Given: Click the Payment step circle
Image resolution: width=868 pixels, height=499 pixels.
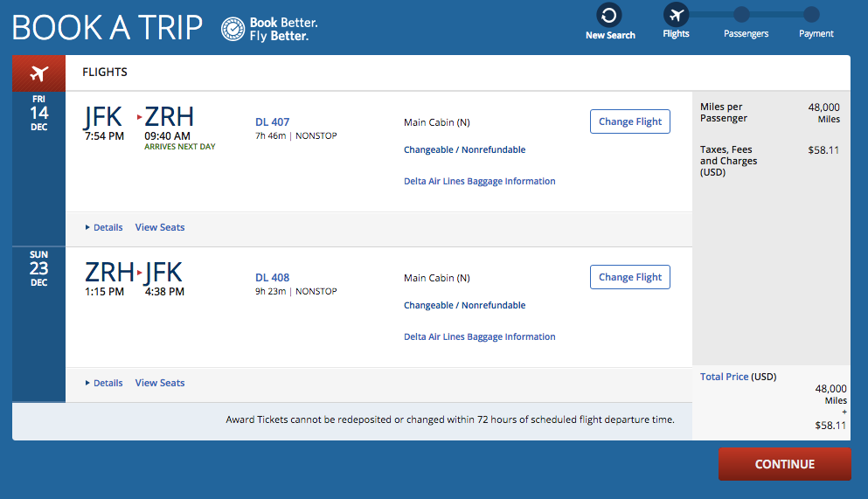Looking at the screenshot, I should (811, 14).
